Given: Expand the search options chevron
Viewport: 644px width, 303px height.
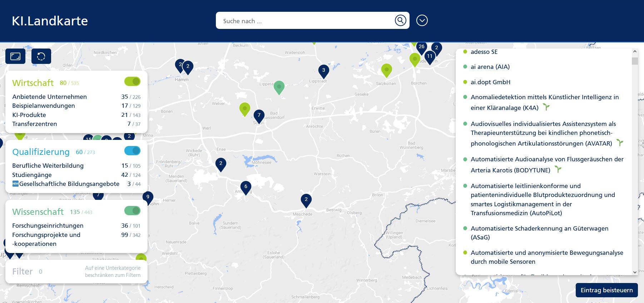Looking at the screenshot, I should coord(422,20).
